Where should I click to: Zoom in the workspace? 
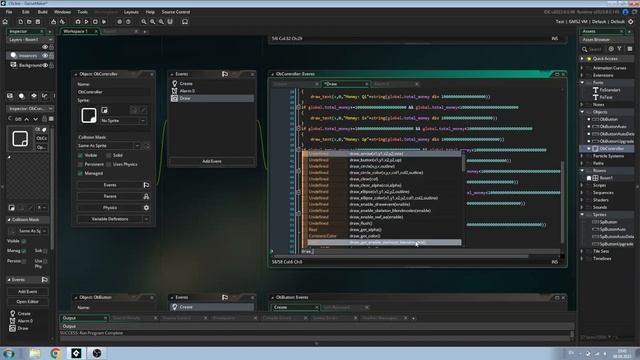(x=153, y=22)
